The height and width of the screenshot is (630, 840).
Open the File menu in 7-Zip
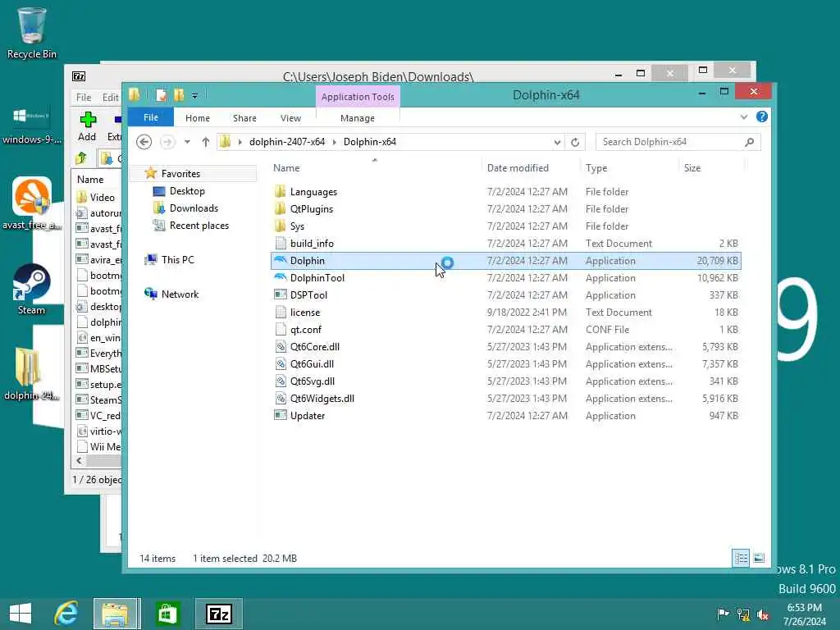pos(84,98)
